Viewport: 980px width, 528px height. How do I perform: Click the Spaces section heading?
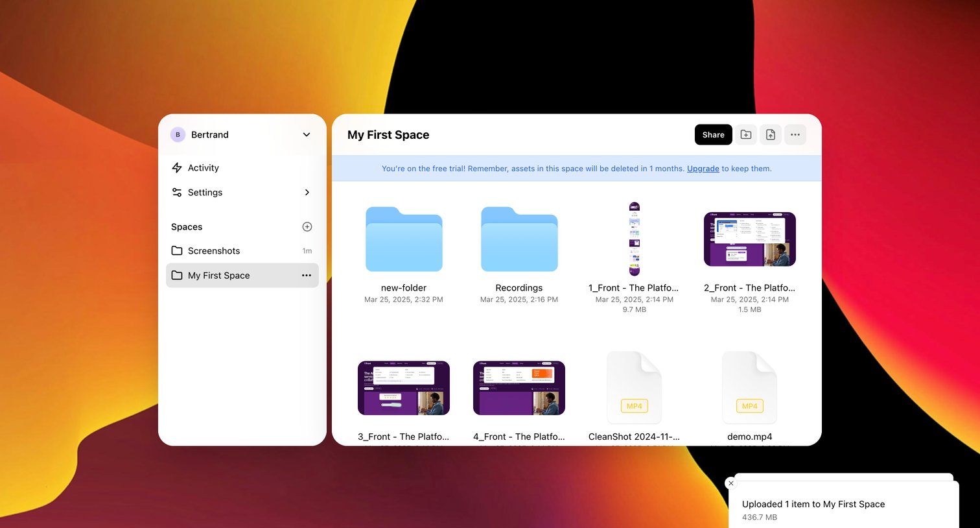point(187,227)
